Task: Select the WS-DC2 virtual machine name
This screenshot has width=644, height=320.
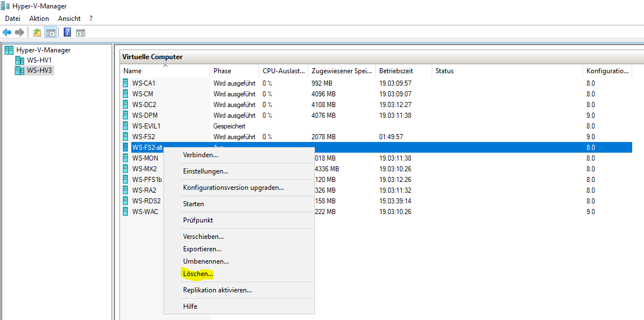Action: pyautogui.click(x=144, y=104)
